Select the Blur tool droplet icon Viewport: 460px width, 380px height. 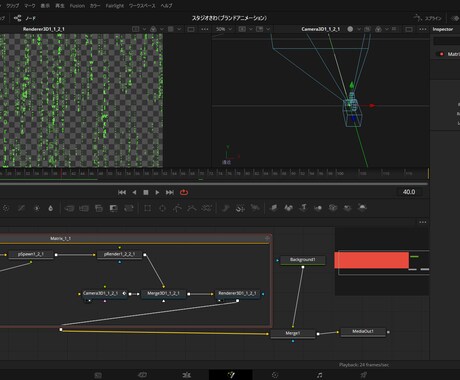[x=51, y=208]
